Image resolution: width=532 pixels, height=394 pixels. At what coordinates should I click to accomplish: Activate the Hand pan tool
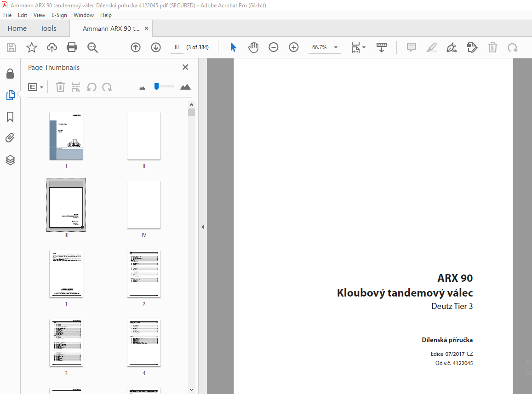pos(253,47)
